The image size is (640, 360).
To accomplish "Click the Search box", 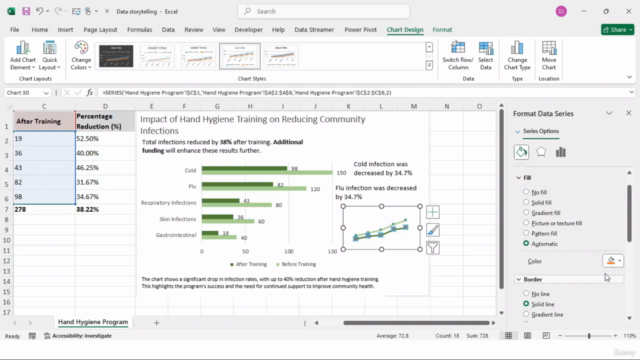I will (324, 11).
